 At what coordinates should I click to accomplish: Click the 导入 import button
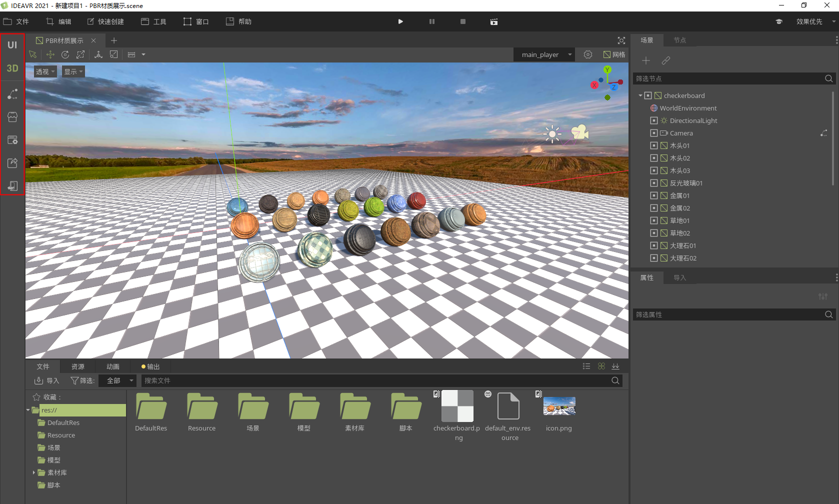click(46, 380)
